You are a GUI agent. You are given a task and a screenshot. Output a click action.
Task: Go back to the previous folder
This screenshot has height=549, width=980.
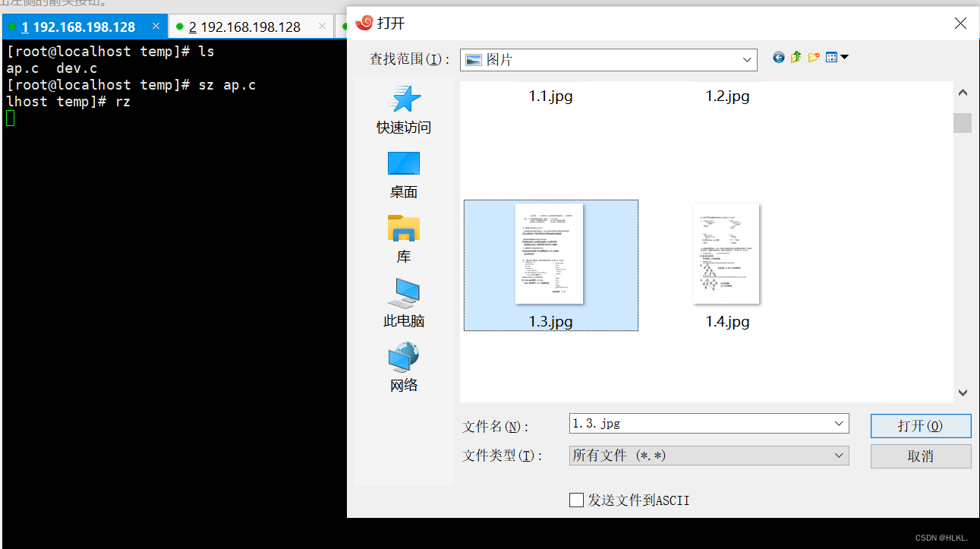(x=778, y=56)
